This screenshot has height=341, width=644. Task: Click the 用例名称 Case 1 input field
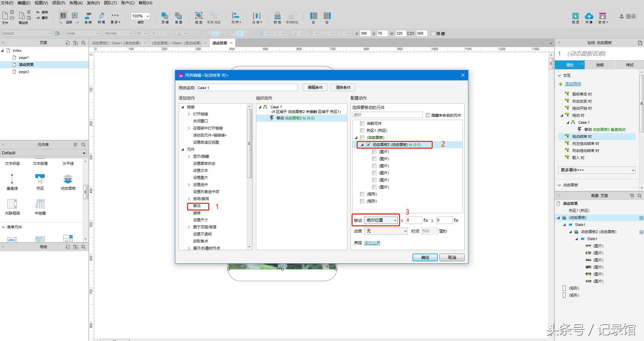point(247,88)
